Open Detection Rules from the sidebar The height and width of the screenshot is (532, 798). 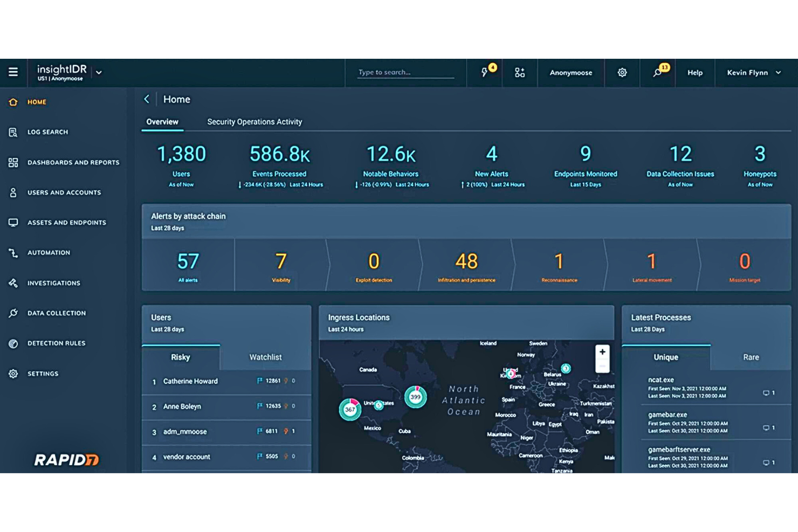point(13,343)
